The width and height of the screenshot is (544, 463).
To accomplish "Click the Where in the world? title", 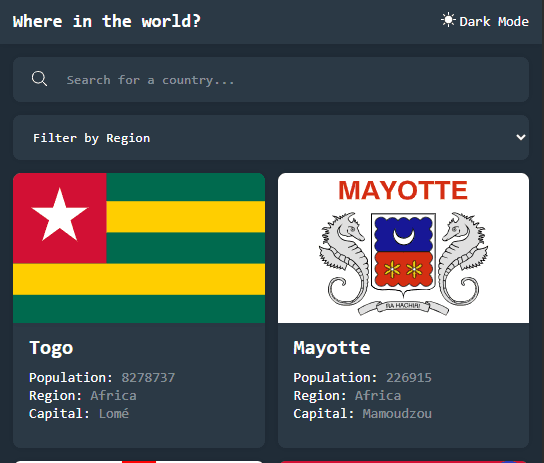I will coord(107,21).
